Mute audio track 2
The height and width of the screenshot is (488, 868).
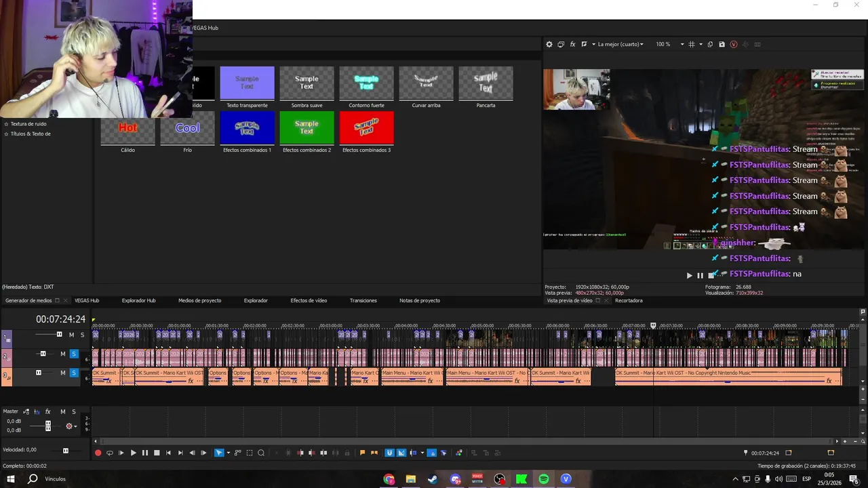63,354
